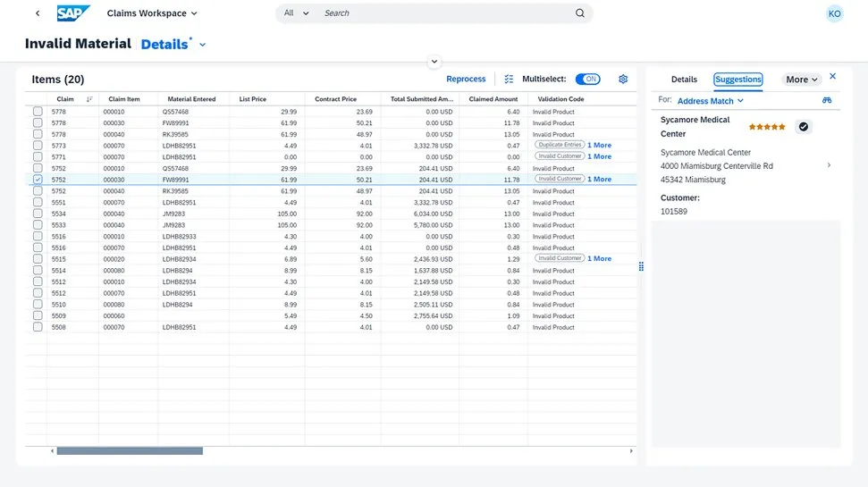Viewport: 868px width, 487px height.
Task: Turn off the Multiselect switch
Action: (x=587, y=80)
